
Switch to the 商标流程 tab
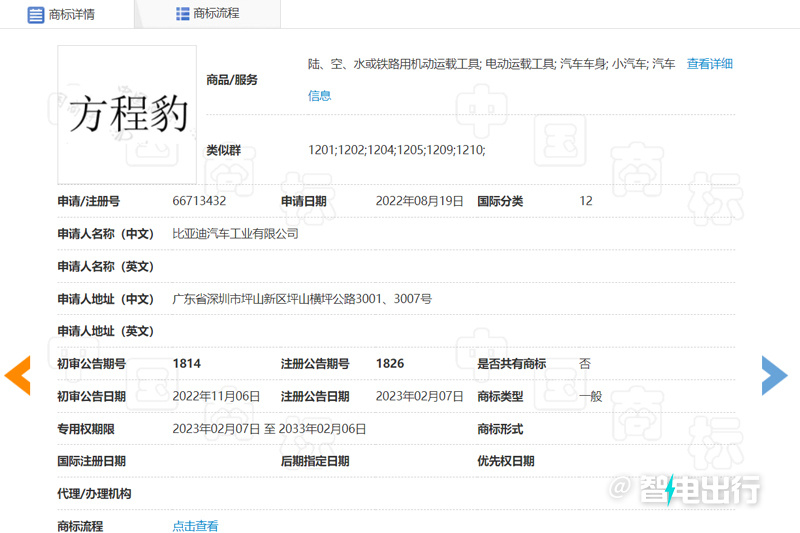click(x=208, y=14)
